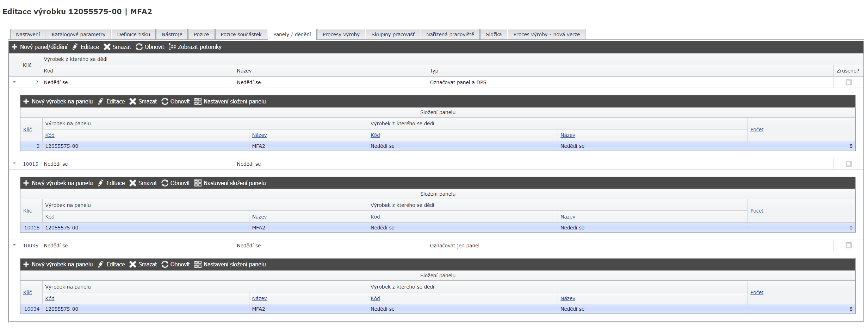The height and width of the screenshot is (329, 868).
Task: Sort by Počet in the first panel table
Action: click(757, 129)
